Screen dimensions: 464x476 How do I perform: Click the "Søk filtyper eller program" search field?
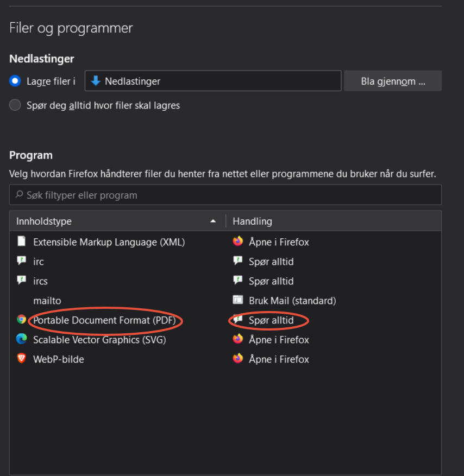coord(225,195)
